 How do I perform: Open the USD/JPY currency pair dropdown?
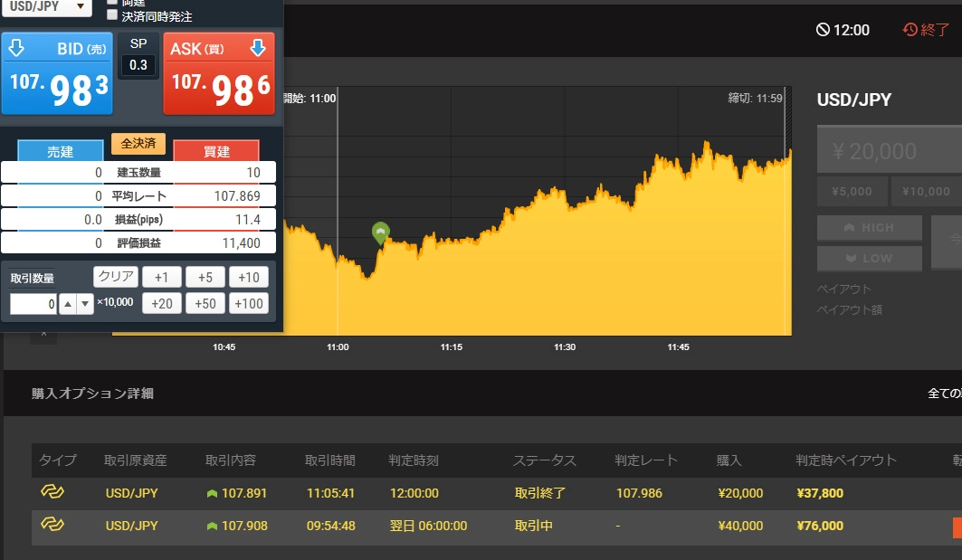[x=48, y=7]
